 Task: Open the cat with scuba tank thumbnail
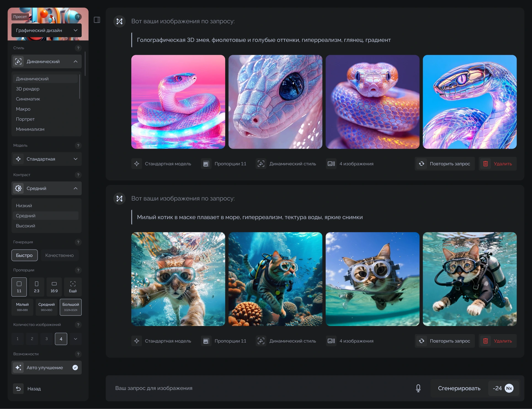[469, 279]
